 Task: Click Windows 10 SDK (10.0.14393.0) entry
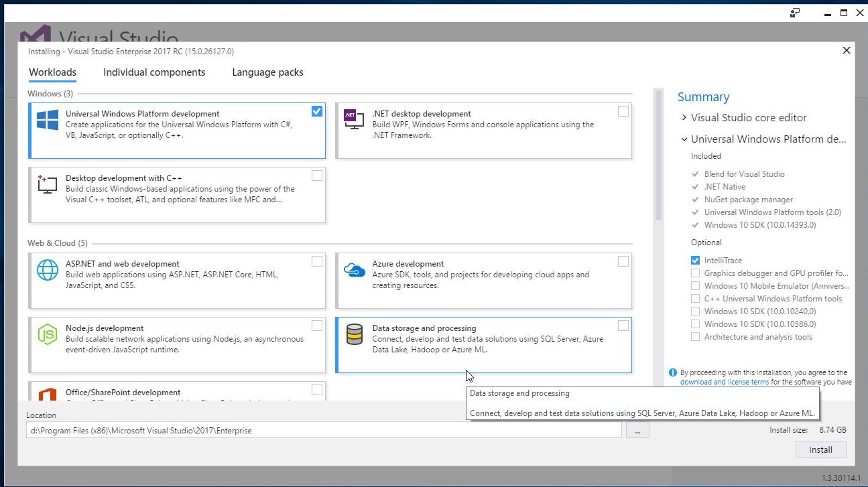[x=760, y=225]
